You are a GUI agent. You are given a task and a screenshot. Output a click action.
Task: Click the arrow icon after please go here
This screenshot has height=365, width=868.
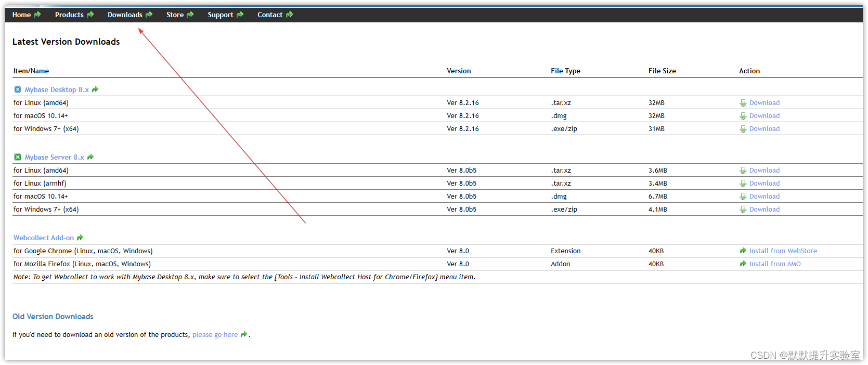pyautogui.click(x=244, y=334)
